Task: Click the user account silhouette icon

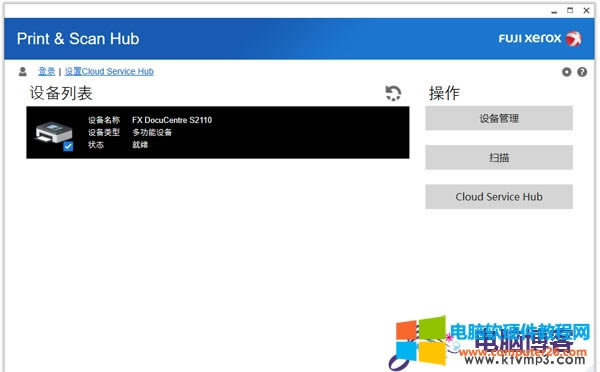Action: (x=23, y=72)
